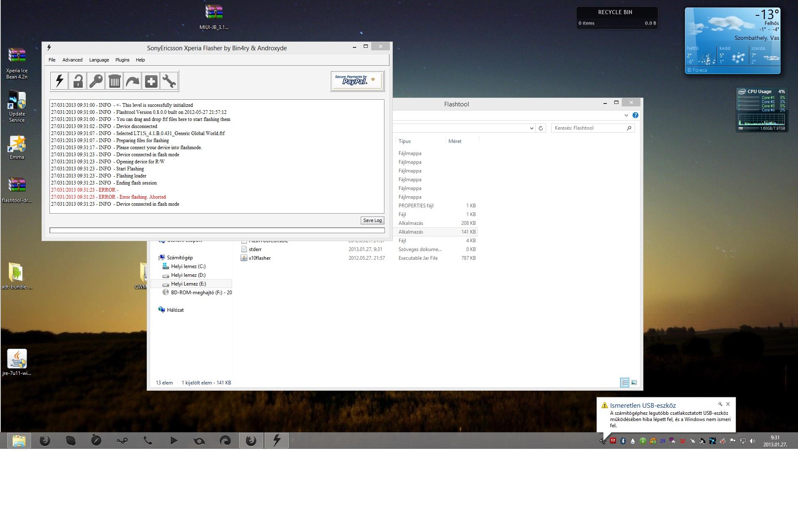Click the compass browser icon on taskbar
The width and height of the screenshot is (798, 532).
point(96,441)
